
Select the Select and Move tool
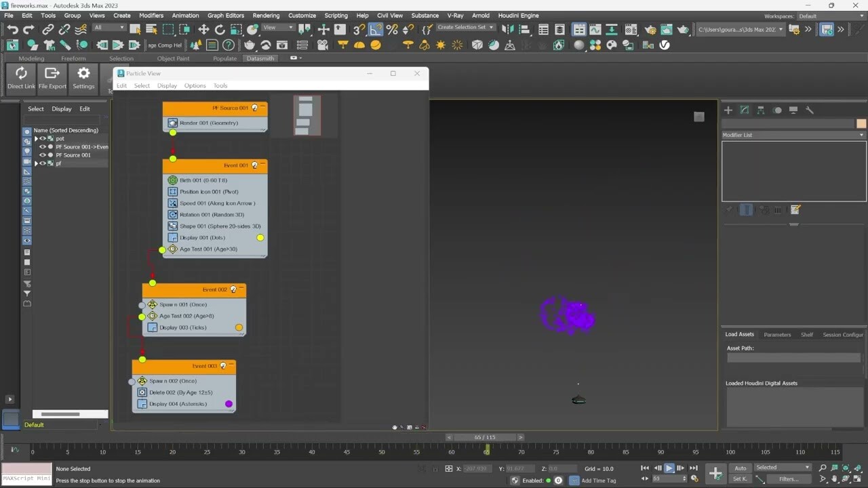(x=203, y=30)
